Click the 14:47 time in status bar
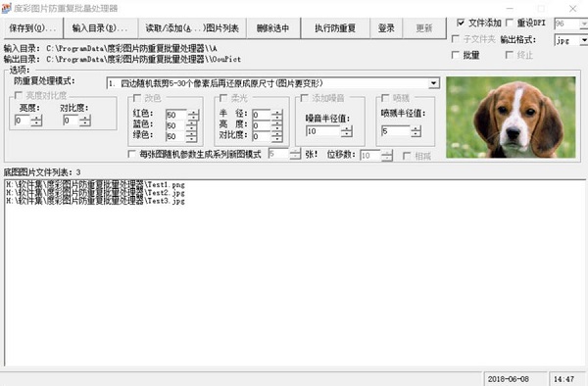588x386 pixels. point(564,379)
